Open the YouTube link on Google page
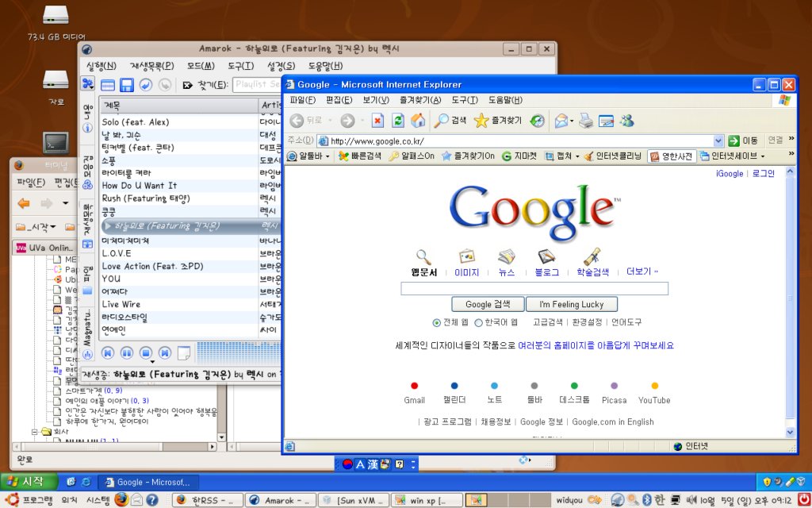 click(x=654, y=400)
